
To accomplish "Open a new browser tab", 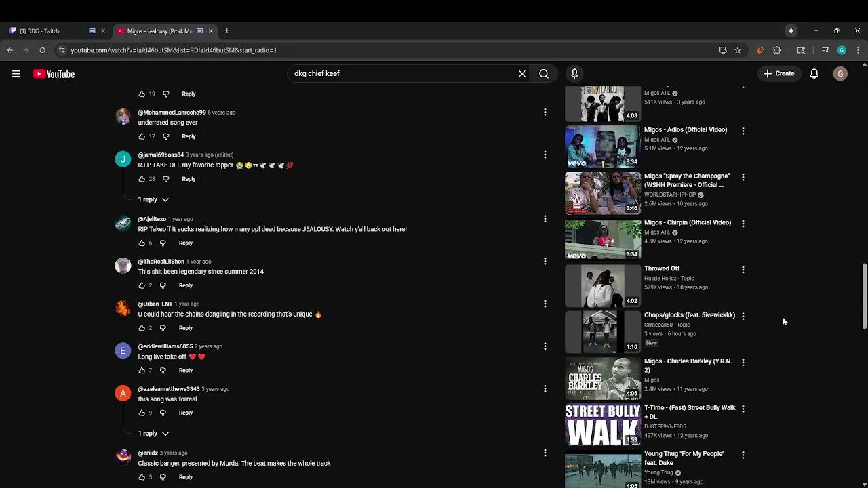I will pos(226,30).
